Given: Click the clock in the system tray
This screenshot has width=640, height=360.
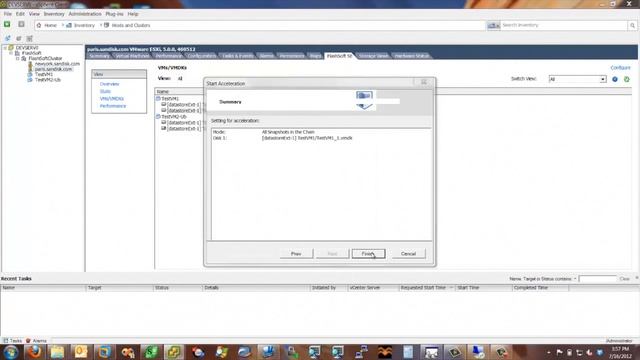Looking at the screenshot, I should [x=620, y=352].
